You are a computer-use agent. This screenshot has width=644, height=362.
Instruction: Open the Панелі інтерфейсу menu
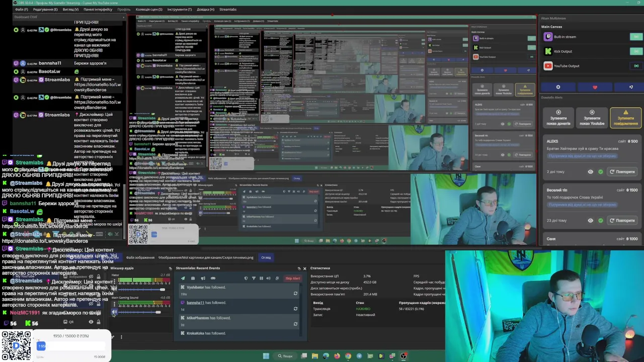[98, 10]
